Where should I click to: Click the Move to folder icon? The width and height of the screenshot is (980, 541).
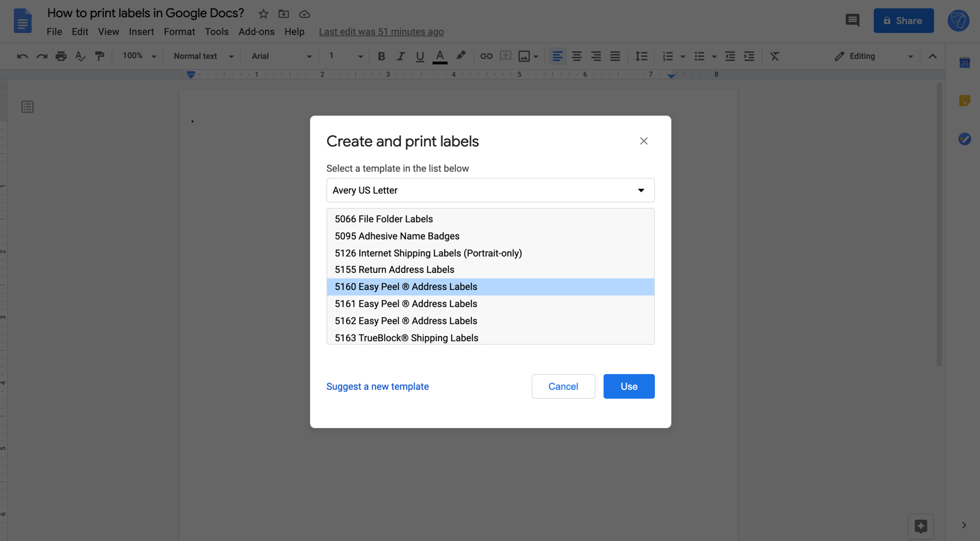point(283,14)
